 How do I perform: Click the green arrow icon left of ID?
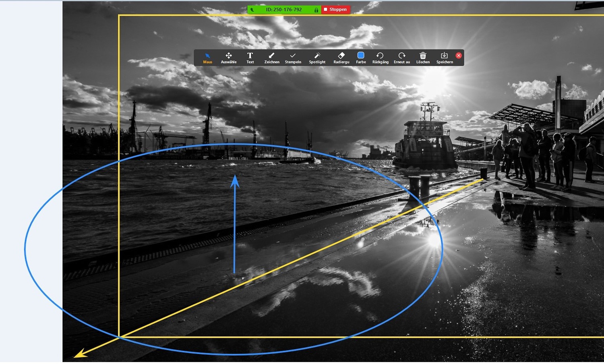[252, 10]
